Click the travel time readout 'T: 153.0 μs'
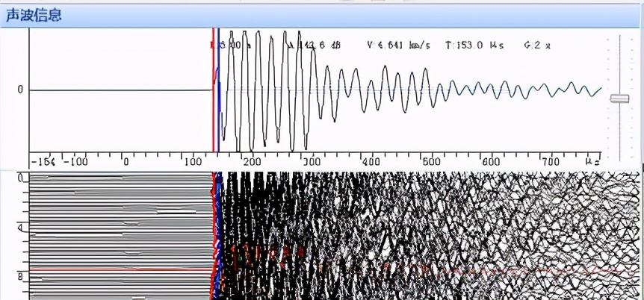The image size is (644, 300). coord(474,46)
